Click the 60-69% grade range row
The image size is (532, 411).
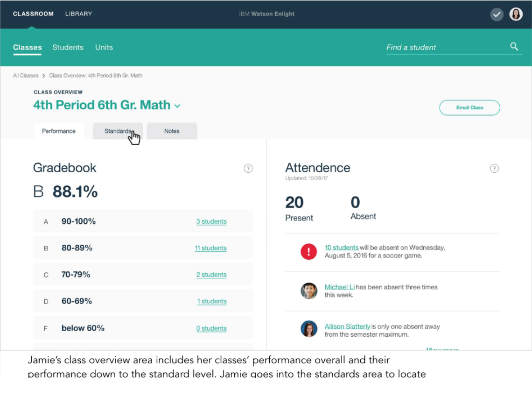pos(143,301)
